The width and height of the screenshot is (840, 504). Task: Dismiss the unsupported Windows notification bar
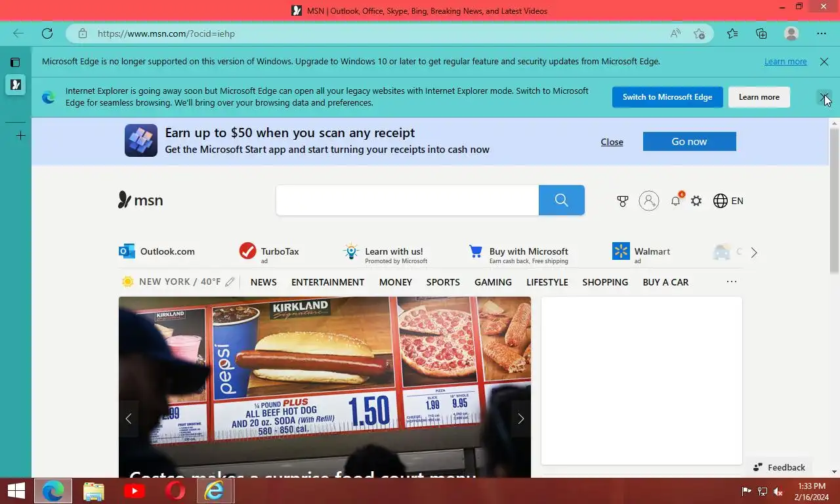pyautogui.click(x=824, y=62)
